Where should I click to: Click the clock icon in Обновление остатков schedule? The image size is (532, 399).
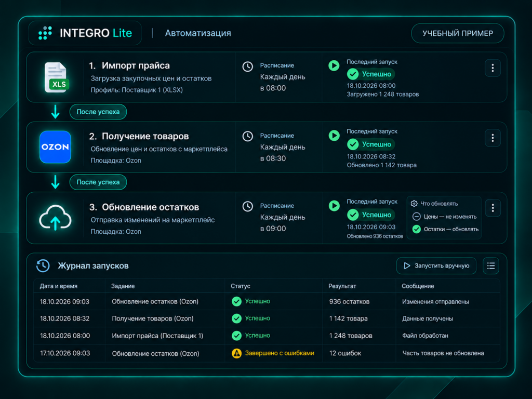coord(248,206)
